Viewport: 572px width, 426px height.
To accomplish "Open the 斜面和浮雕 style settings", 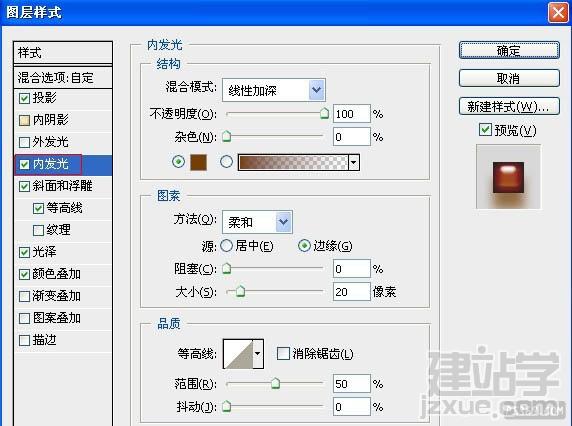I will click(x=62, y=186).
